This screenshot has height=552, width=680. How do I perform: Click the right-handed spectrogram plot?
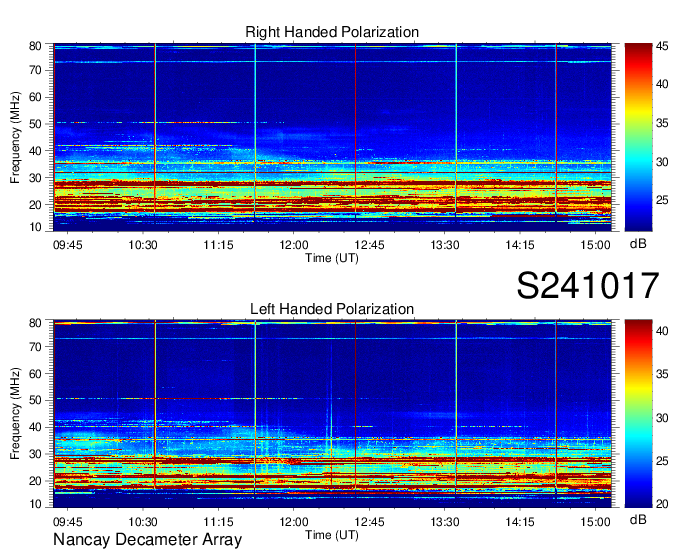[332, 137]
